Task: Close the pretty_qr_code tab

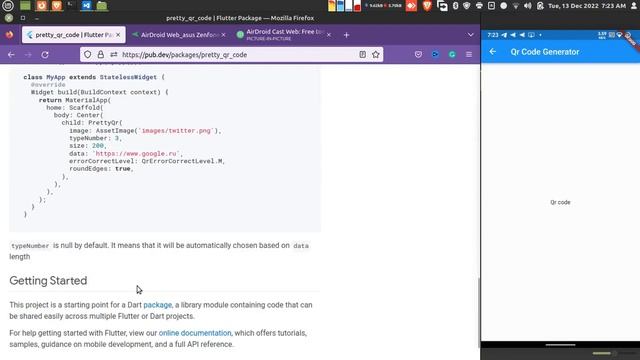Action: (118, 35)
